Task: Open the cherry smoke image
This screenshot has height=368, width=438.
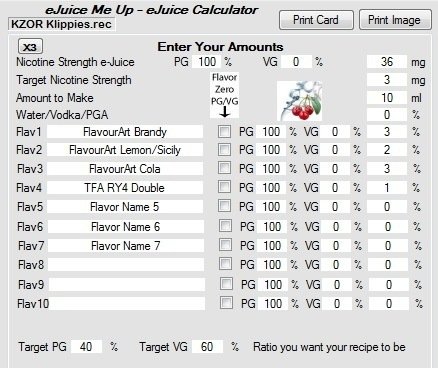Action: pyautogui.click(x=299, y=101)
